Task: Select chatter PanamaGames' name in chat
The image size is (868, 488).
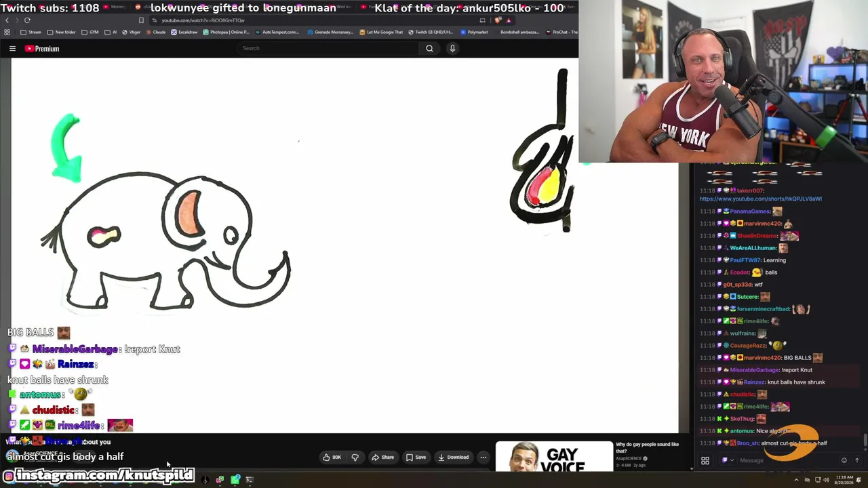Action: click(x=751, y=211)
